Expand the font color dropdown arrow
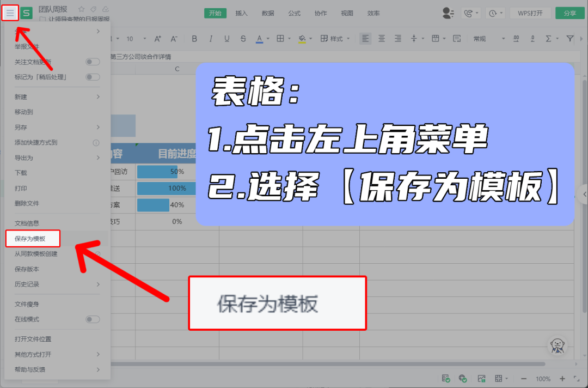 point(268,38)
